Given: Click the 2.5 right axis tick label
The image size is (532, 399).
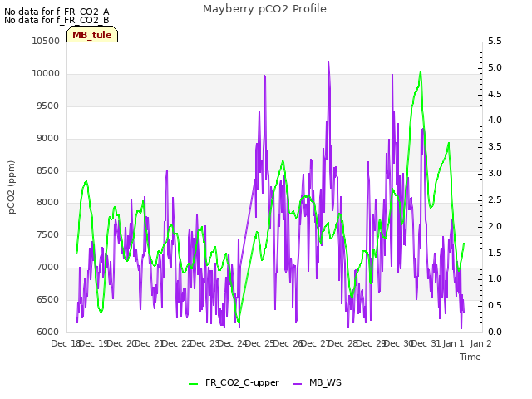Looking at the screenshot, I should click(495, 199).
